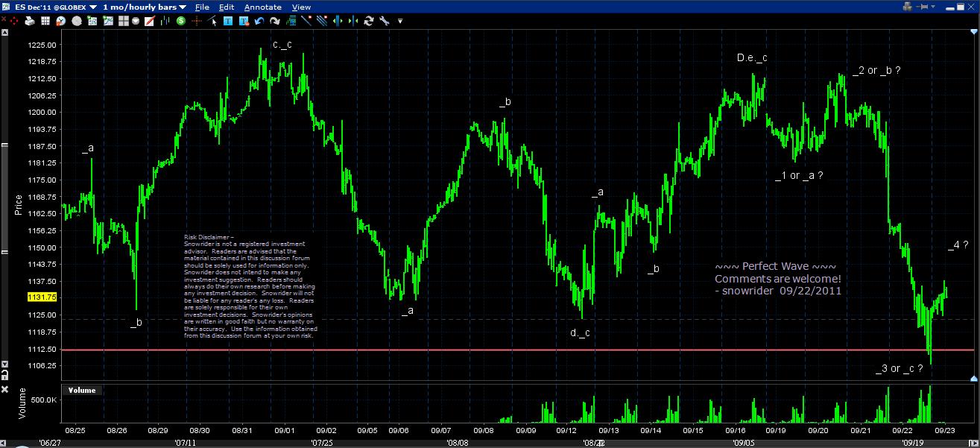Click the 'D.e._c' annotation label
Image resolution: width=980 pixels, height=448 pixels.
[752, 57]
